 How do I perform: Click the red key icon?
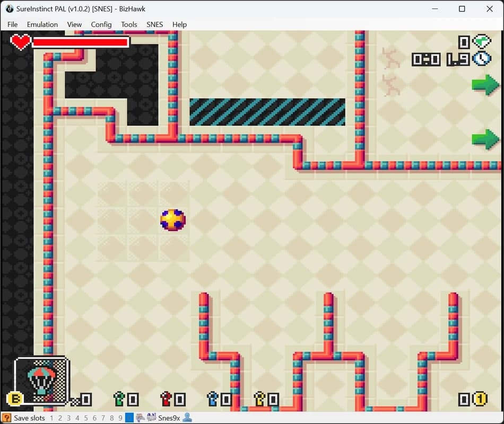[x=166, y=399]
